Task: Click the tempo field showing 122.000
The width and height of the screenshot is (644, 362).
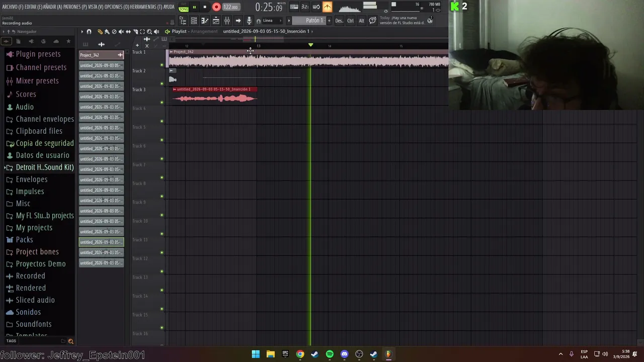Action: tap(231, 7)
